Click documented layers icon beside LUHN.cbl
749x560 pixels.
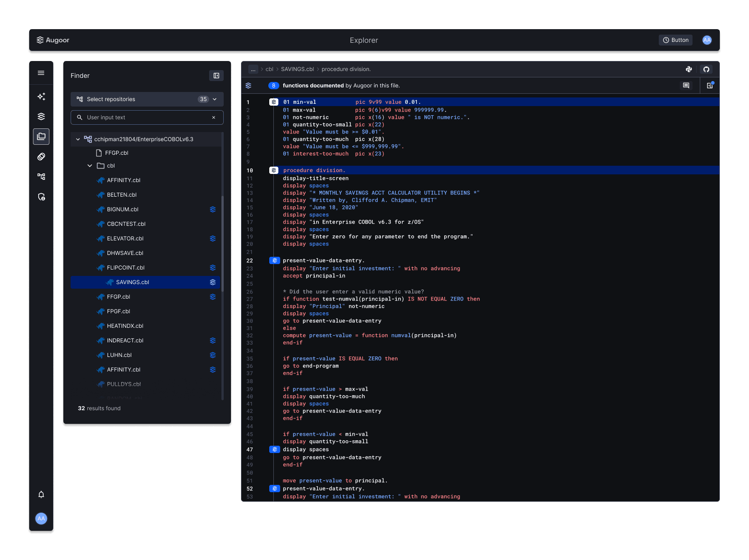click(x=213, y=355)
